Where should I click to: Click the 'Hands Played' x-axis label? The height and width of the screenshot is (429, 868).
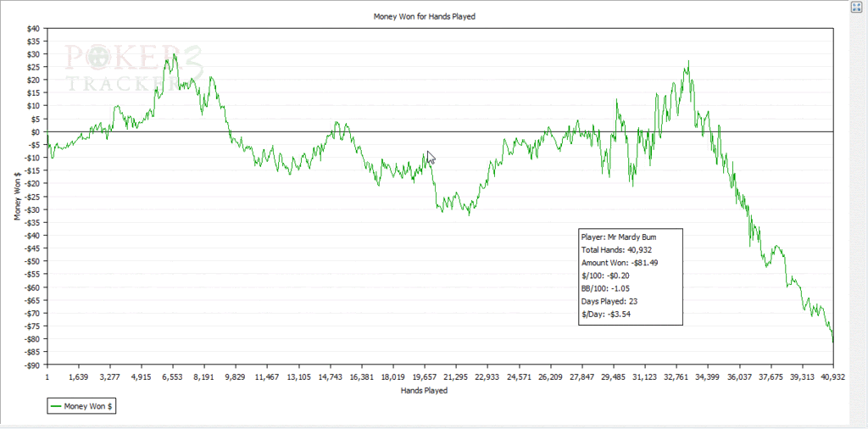(424, 390)
